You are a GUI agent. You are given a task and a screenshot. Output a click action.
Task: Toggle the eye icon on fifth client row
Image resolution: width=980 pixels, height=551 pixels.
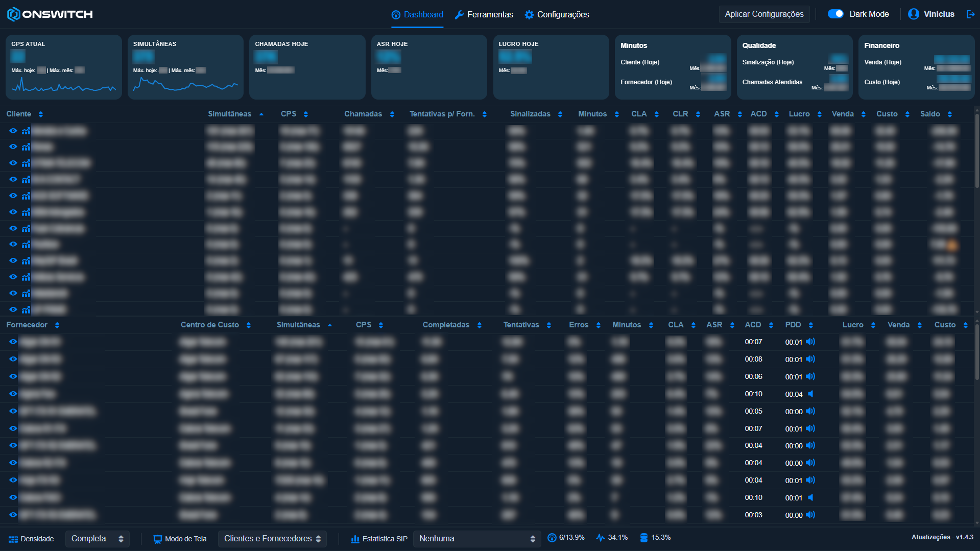[13, 196]
